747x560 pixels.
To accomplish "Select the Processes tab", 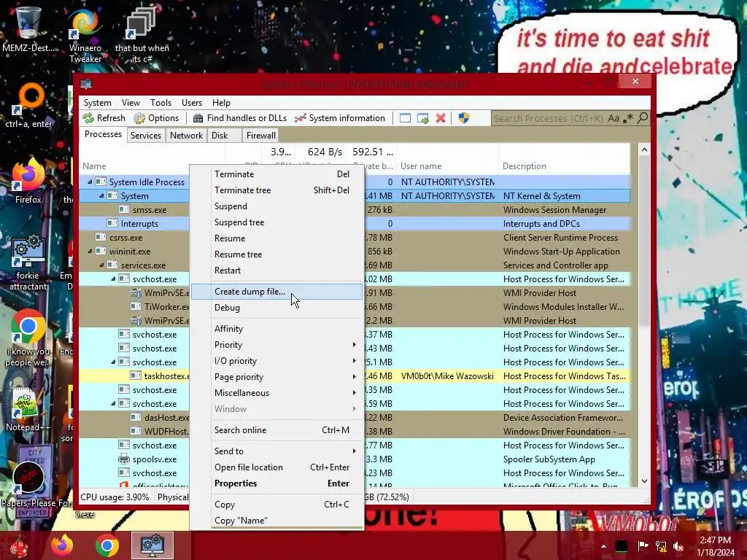I will click(x=103, y=135).
